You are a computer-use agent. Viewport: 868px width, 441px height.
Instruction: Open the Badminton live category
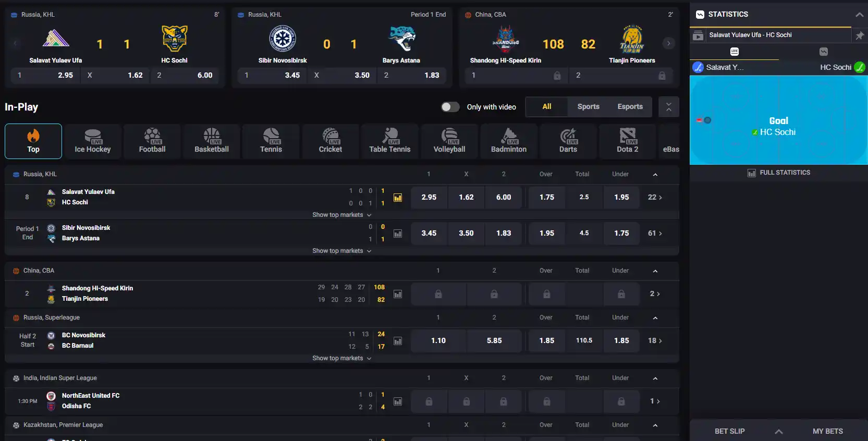(509, 141)
